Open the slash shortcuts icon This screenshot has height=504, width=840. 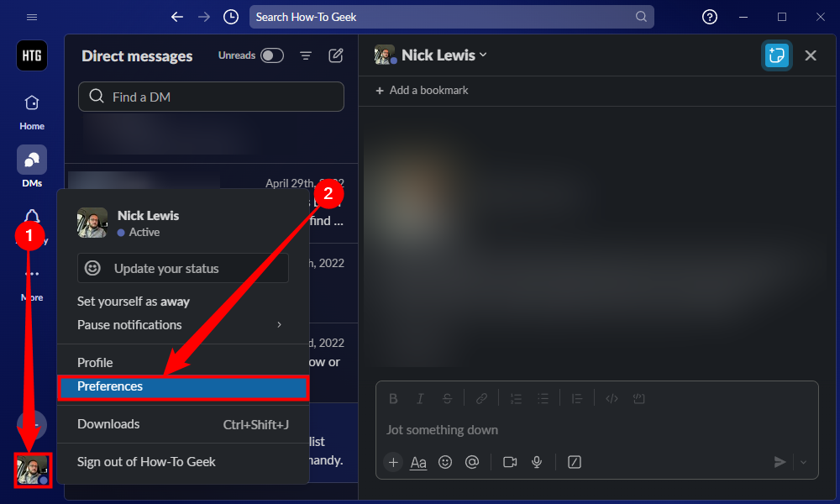point(575,462)
